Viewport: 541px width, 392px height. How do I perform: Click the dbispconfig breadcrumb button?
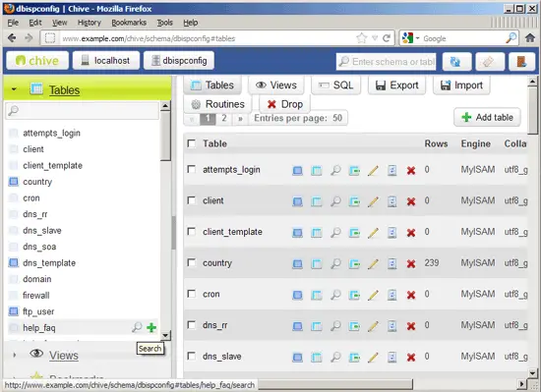(179, 61)
